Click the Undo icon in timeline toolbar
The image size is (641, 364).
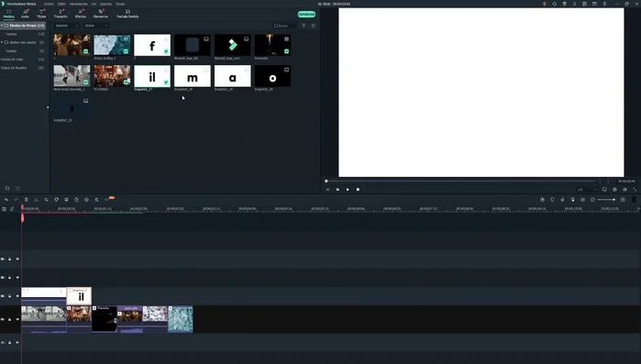point(6,199)
